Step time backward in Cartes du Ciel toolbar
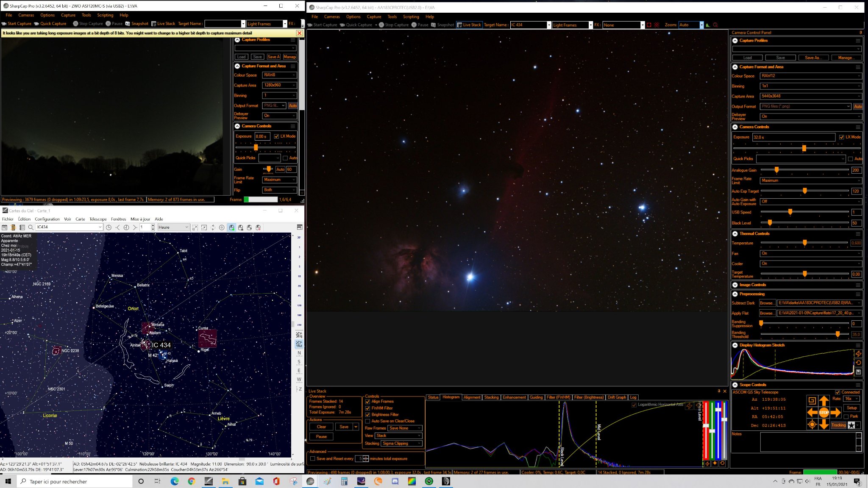The height and width of the screenshot is (488, 868). (117, 227)
